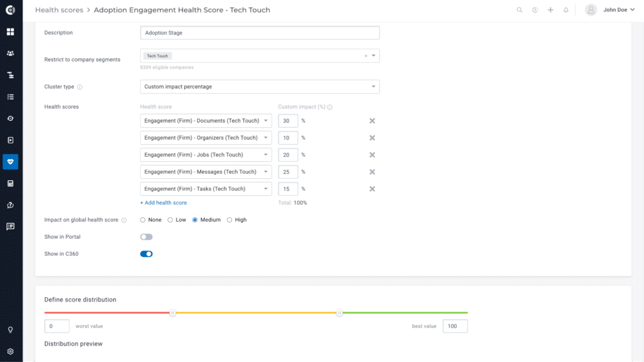Grab the yellow-to-green distribution slider handle
This screenshot has width=644, height=362.
339,313
